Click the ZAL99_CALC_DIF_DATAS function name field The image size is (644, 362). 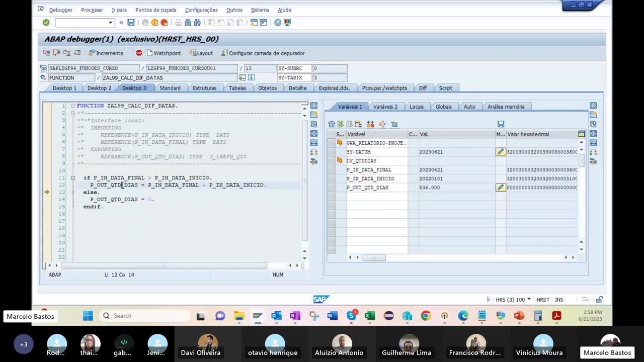point(169,78)
